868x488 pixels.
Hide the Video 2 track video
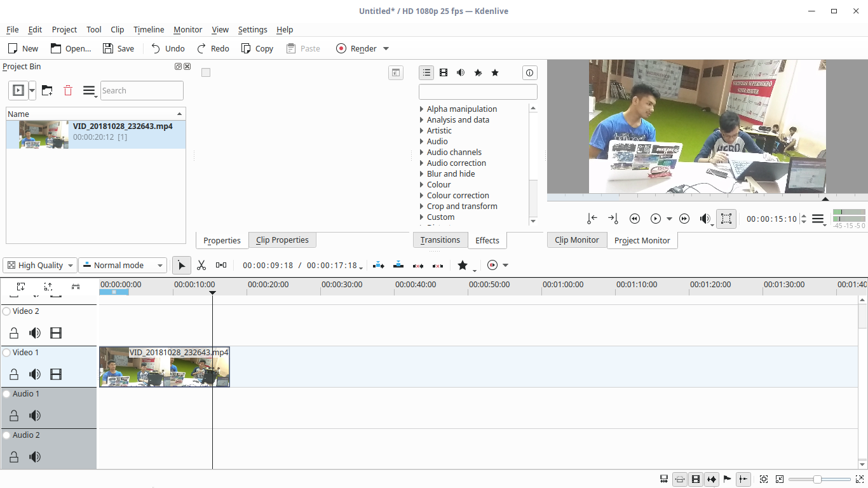click(x=56, y=332)
